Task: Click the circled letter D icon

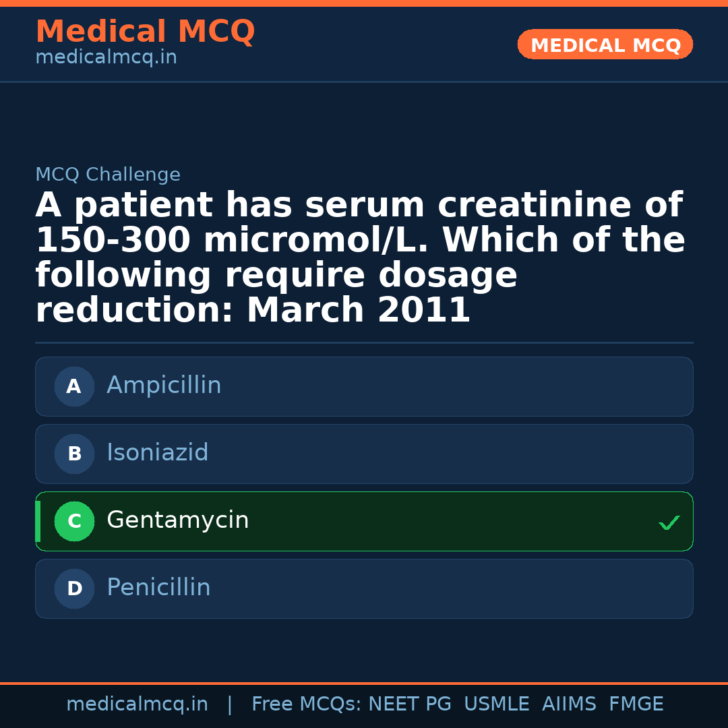Action: pos(74,588)
